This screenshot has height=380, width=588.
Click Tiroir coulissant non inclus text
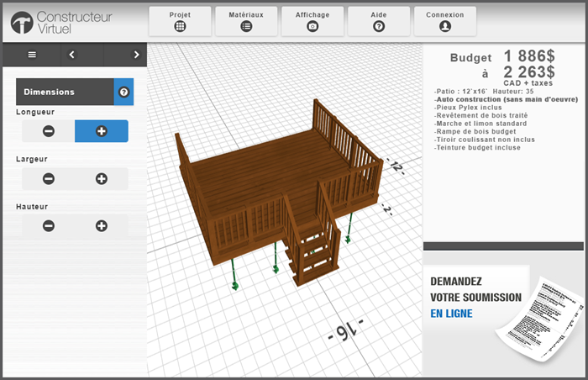click(x=485, y=140)
